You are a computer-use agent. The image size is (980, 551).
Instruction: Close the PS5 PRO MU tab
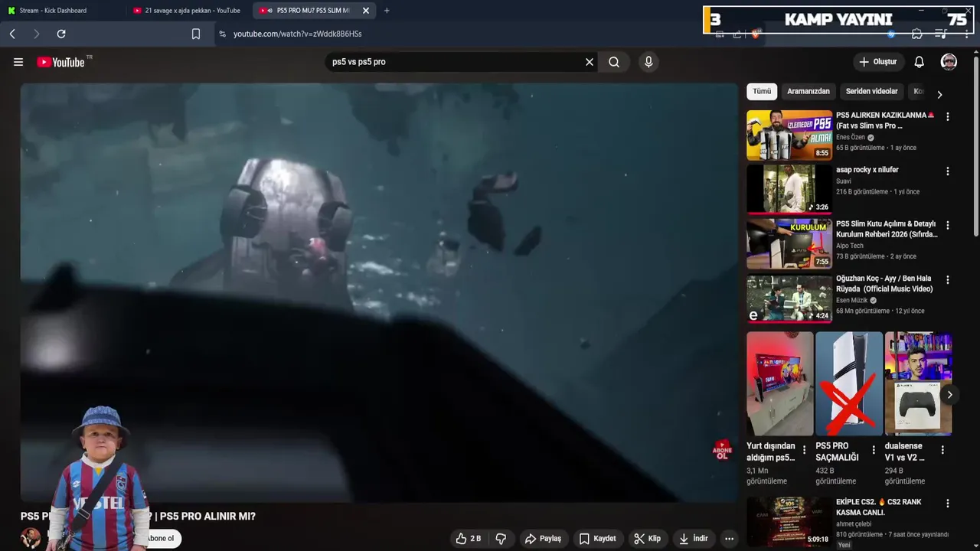[366, 11]
